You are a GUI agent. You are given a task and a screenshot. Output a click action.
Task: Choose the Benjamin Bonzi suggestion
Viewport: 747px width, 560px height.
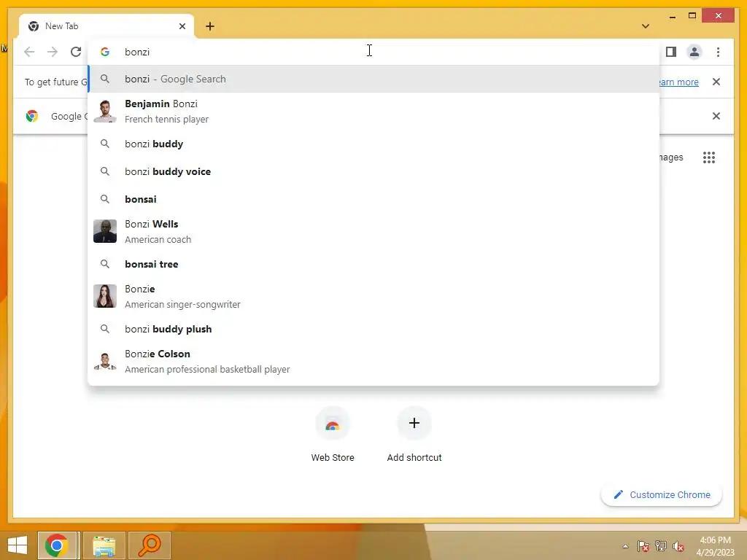[x=373, y=112]
